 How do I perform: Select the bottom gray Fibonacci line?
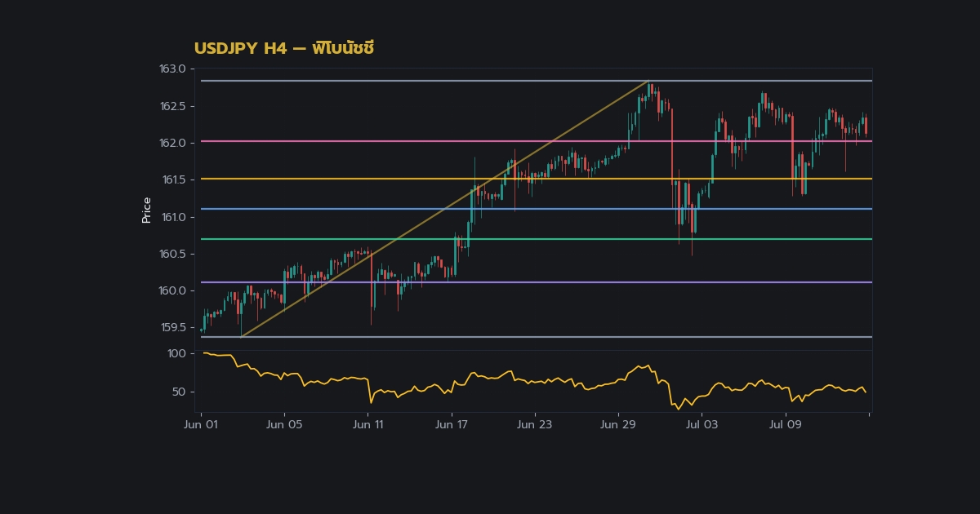[x=537, y=337]
